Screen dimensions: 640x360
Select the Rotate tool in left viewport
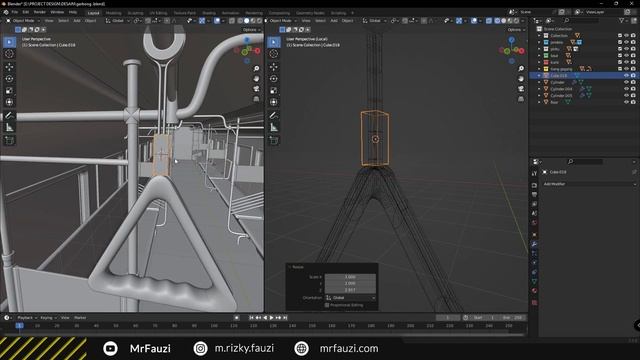point(9,78)
